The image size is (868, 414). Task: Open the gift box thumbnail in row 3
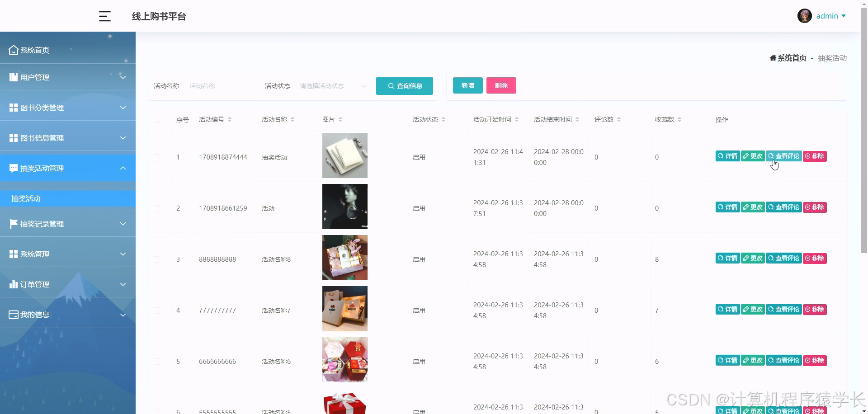coord(345,258)
